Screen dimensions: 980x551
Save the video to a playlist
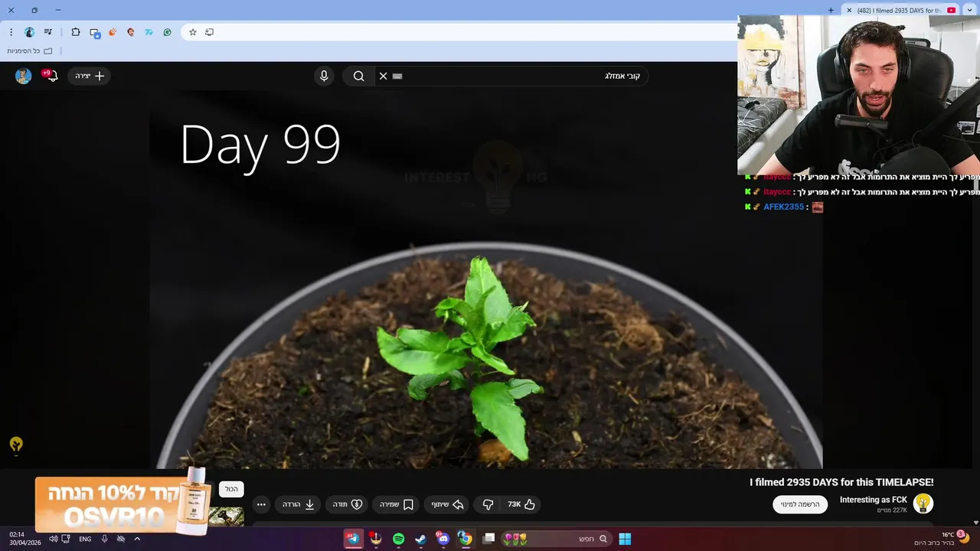[x=397, y=504]
